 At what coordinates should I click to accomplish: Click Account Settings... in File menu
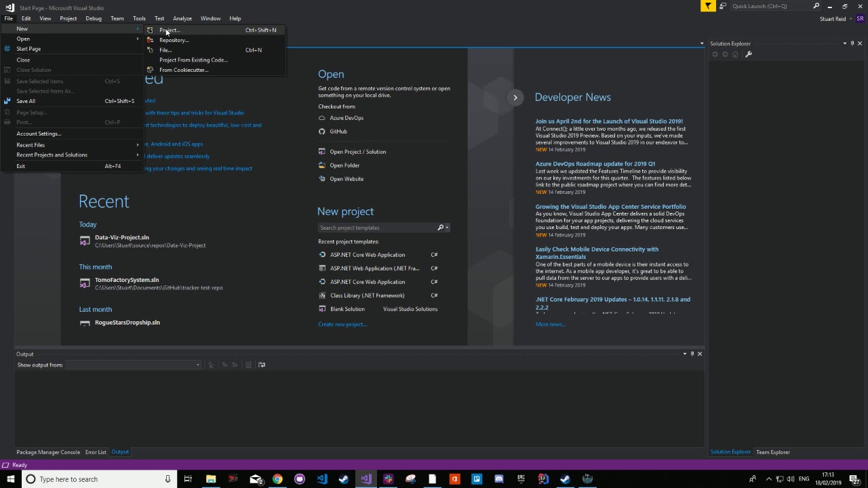pos(72,134)
